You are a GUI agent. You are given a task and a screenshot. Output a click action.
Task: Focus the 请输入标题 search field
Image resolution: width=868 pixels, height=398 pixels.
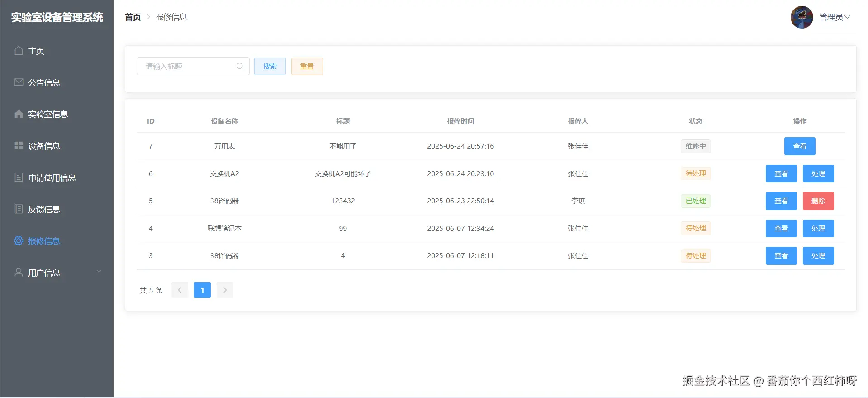[193, 66]
